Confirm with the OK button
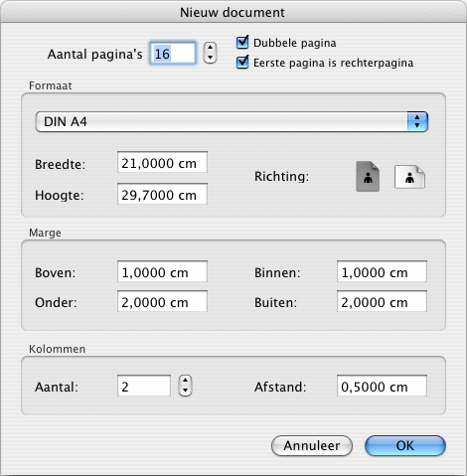The width and height of the screenshot is (467, 476). coord(405,445)
